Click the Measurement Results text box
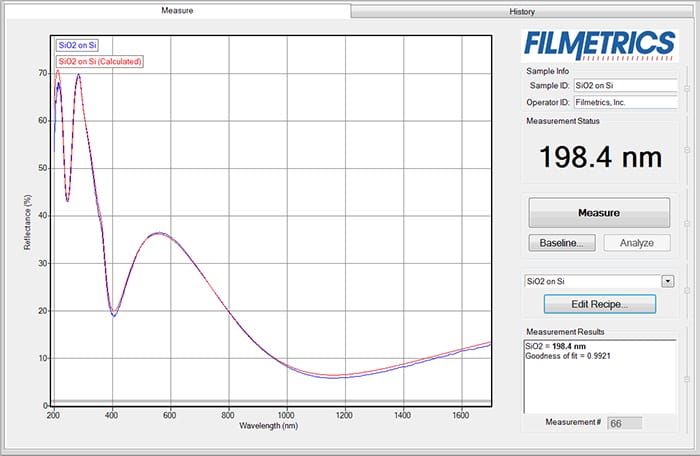 pos(600,375)
